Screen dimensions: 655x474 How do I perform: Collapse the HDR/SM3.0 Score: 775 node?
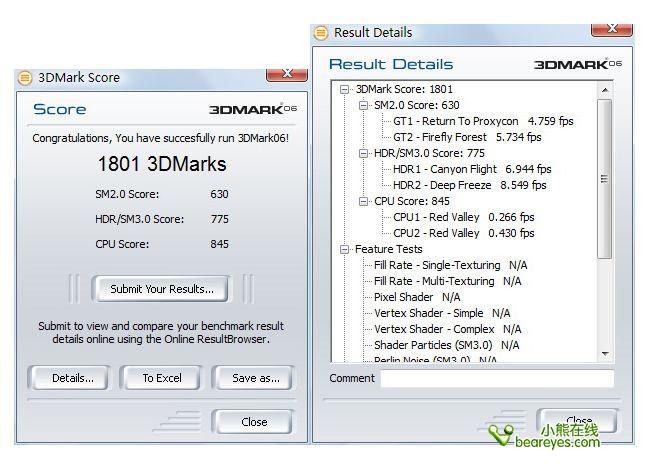coord(364,153)
